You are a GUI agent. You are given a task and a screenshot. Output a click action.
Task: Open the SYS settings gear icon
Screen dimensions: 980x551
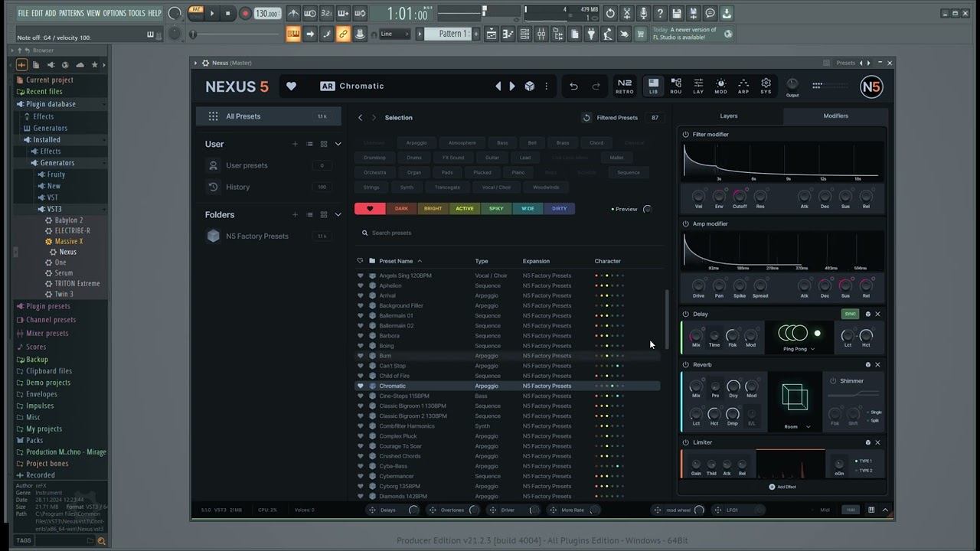coord(766,86)
